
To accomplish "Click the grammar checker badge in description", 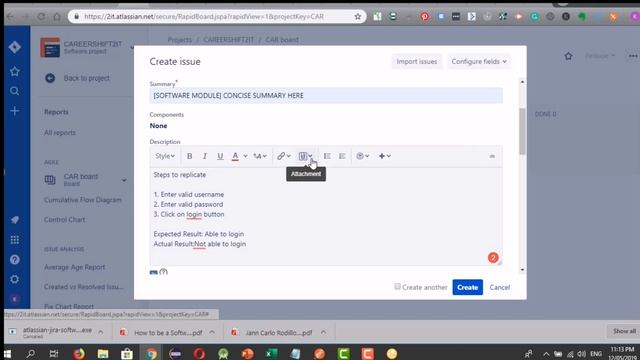I will click(493, 258).
